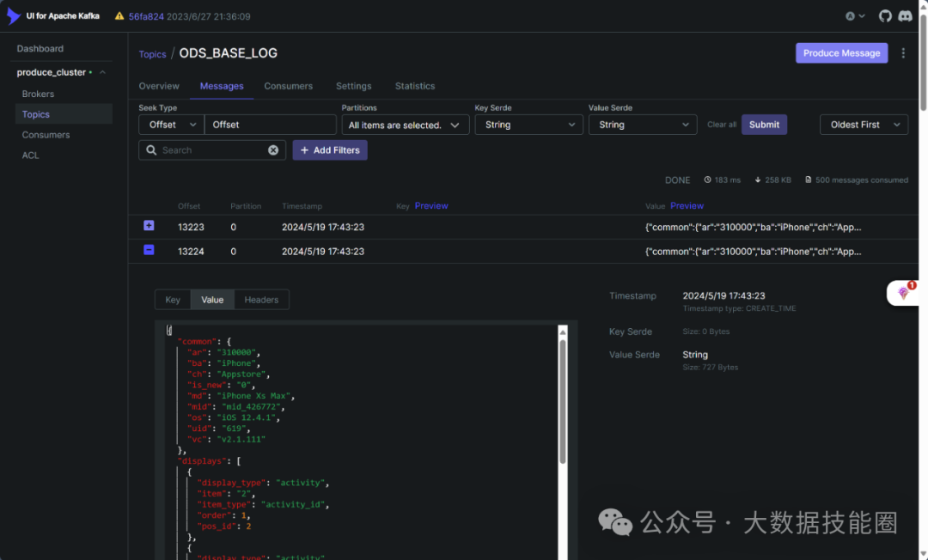The width and height of the screenshot is (928, 560).
Task: Clear the search field with the X icon
Action: point(273,150)
